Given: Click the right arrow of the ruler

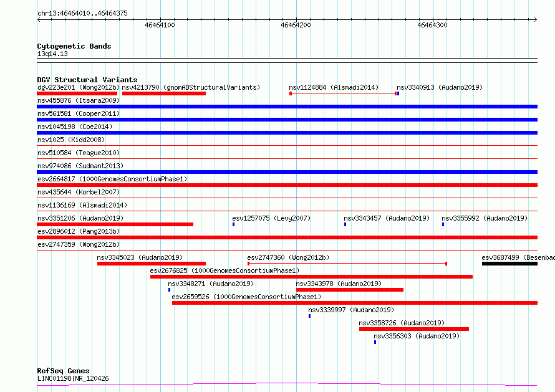Looking at the screenshot, I should point(536,19).
